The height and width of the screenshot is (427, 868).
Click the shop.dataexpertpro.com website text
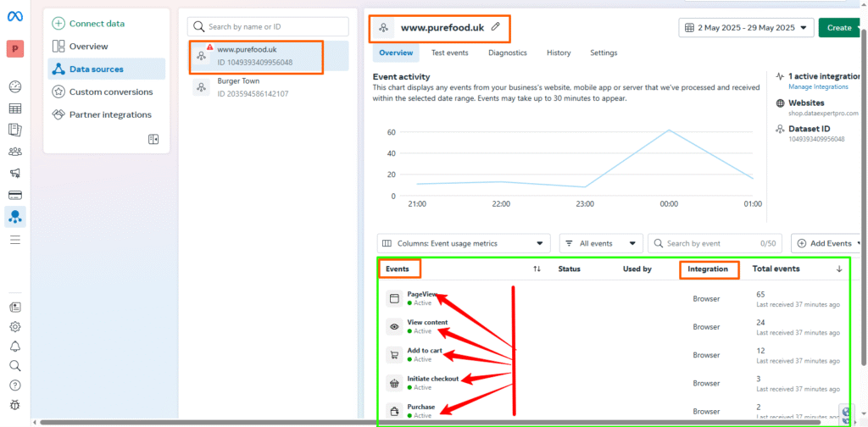(823, 113)
